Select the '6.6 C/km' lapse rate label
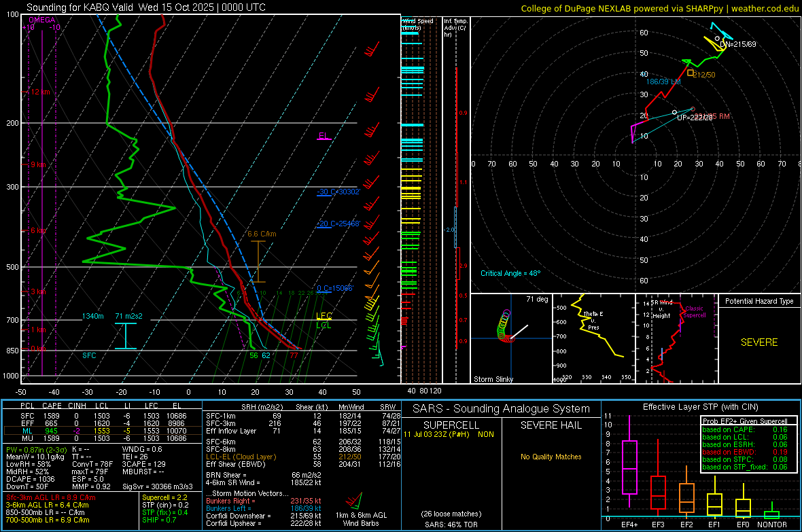 tap(262, 234)
